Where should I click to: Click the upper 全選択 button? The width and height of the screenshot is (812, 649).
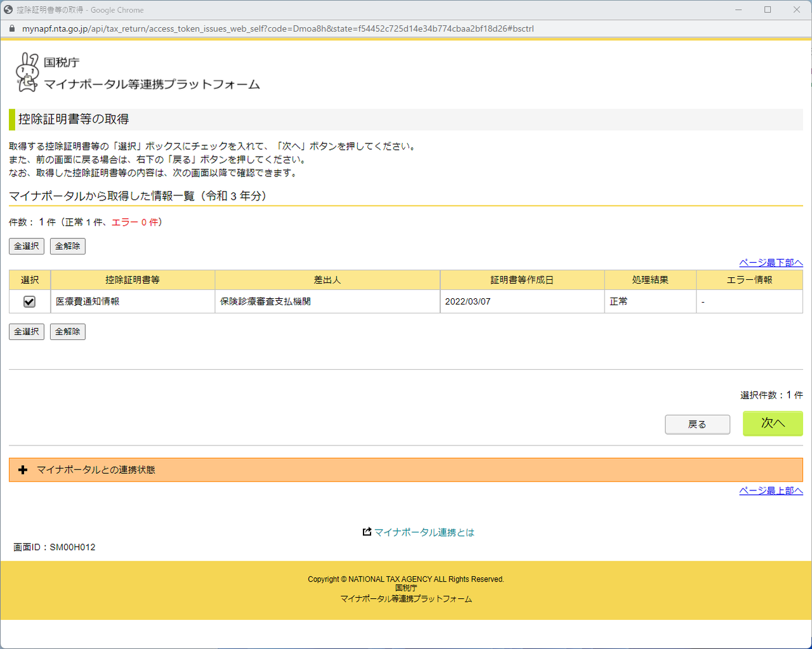(27, 246)
